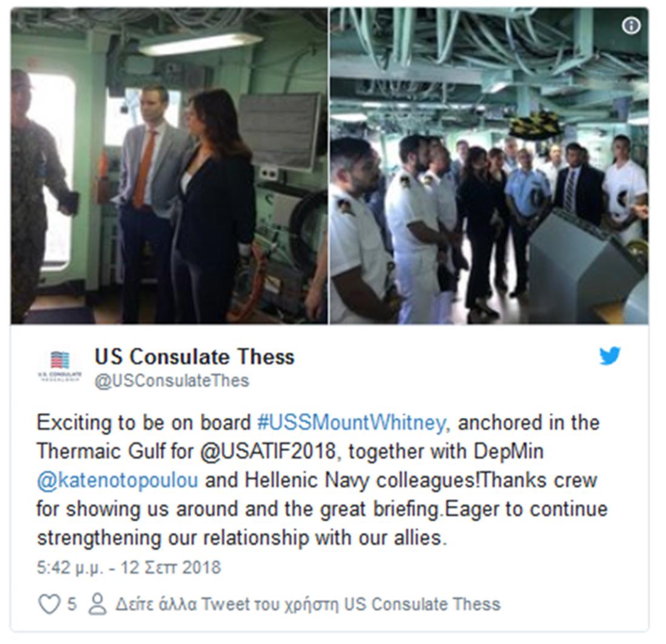
Task: Select 'Δείτε άλλα Tweet του χρήστη' link
Action: 227,604
